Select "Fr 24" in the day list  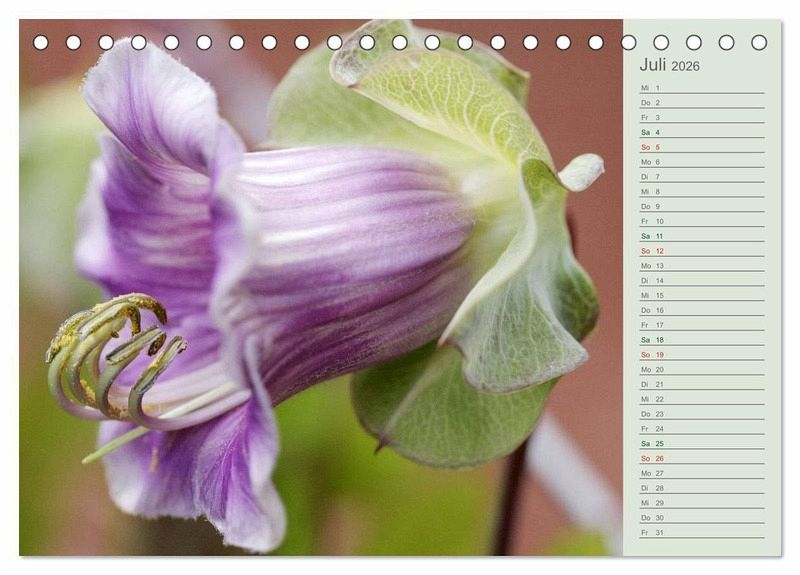point(702,428)
